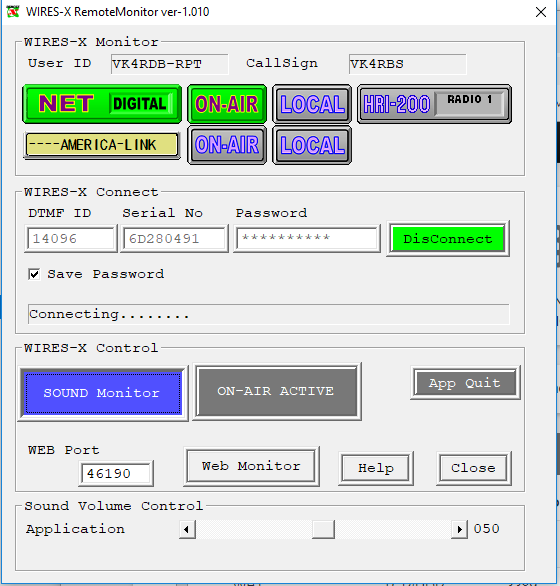The height and width of the screenshot is (586, 560).
Task: Click the green DisConnect button
Action: coord(448,238)
